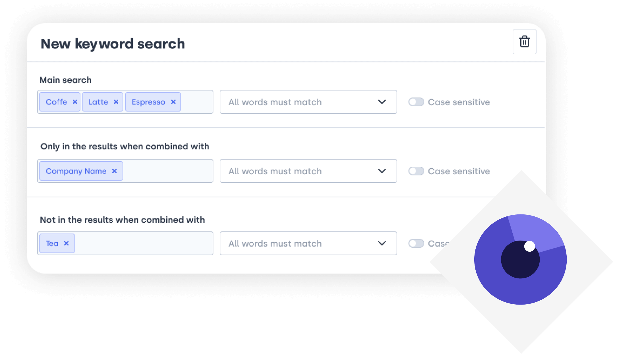Remove the Coffe keyword tag
The width and height of the screenshot is (617, 364).
click(75, 102)
